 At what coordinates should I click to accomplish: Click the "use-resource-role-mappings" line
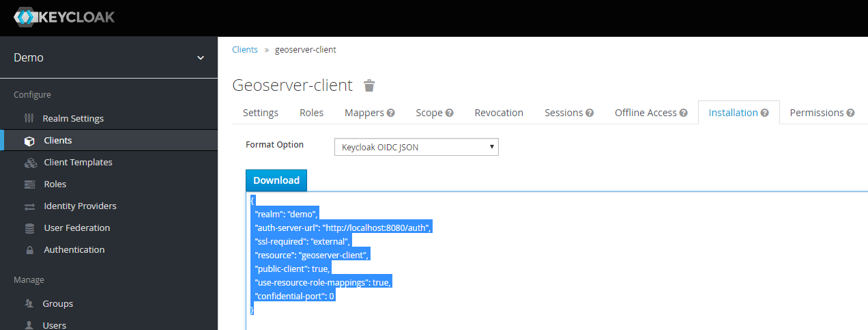[323, 282]
